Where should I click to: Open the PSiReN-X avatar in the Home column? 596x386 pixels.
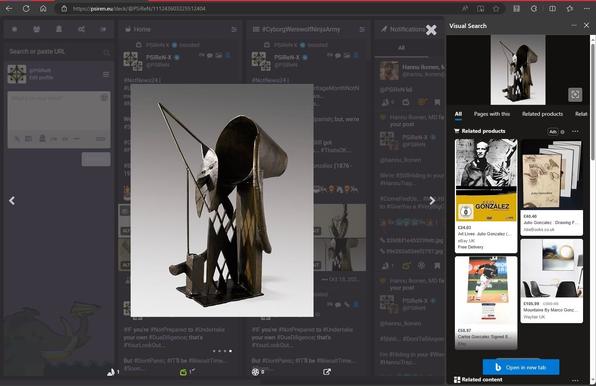[x=133, y=61]
